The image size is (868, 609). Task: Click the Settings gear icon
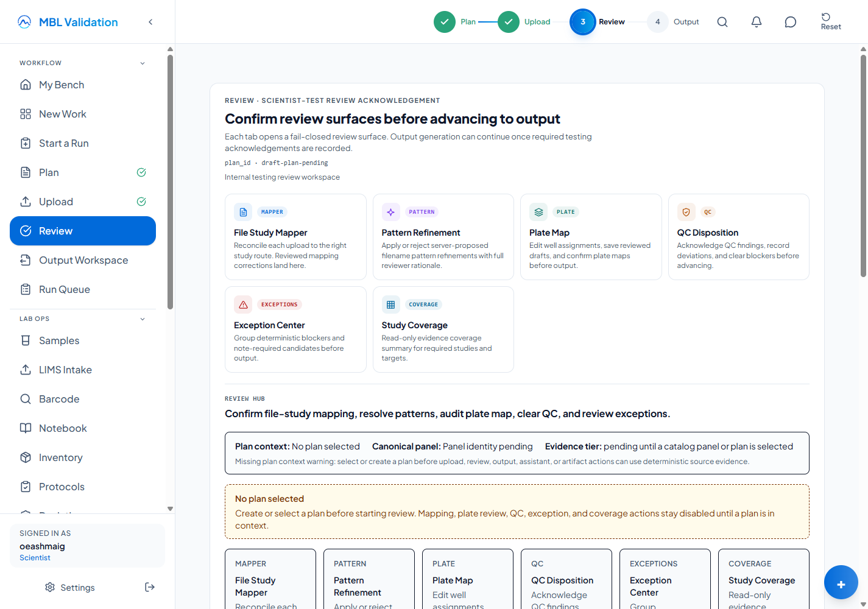coord(50,587)
